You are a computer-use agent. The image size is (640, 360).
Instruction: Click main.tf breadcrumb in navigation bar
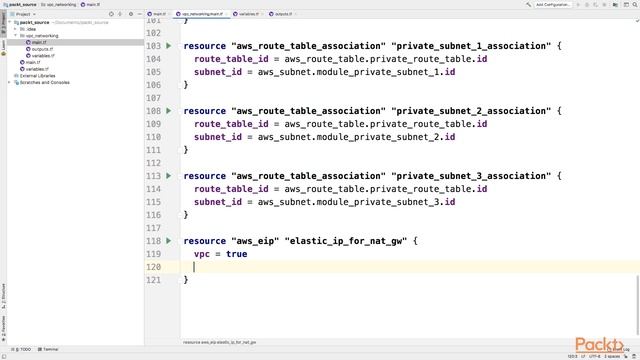[91, 4]
